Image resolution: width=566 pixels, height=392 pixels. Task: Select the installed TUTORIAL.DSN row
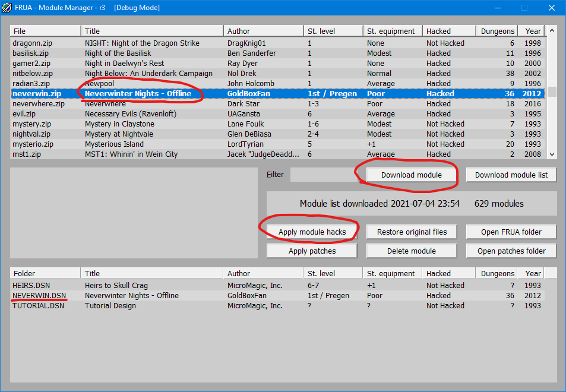277,305
